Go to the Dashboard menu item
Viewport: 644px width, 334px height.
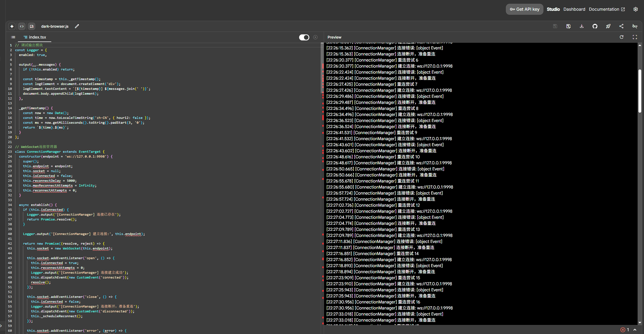coord(574,9)
